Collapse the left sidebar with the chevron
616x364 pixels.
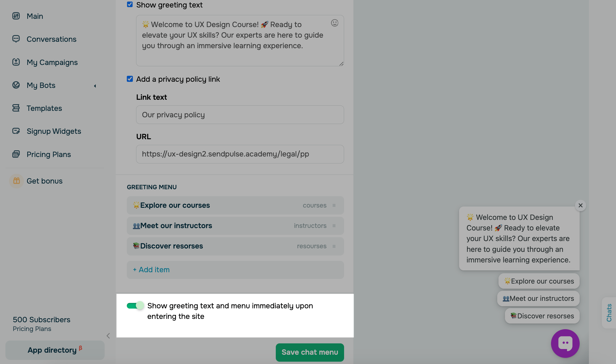[x=108, y=336]
